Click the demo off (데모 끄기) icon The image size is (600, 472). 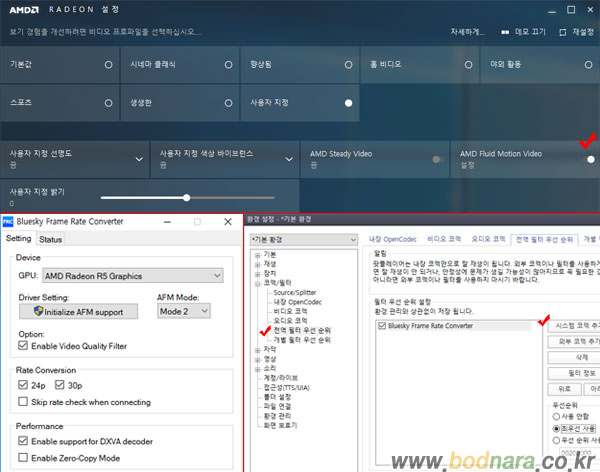pyautogui.click(x=505, y=33)
